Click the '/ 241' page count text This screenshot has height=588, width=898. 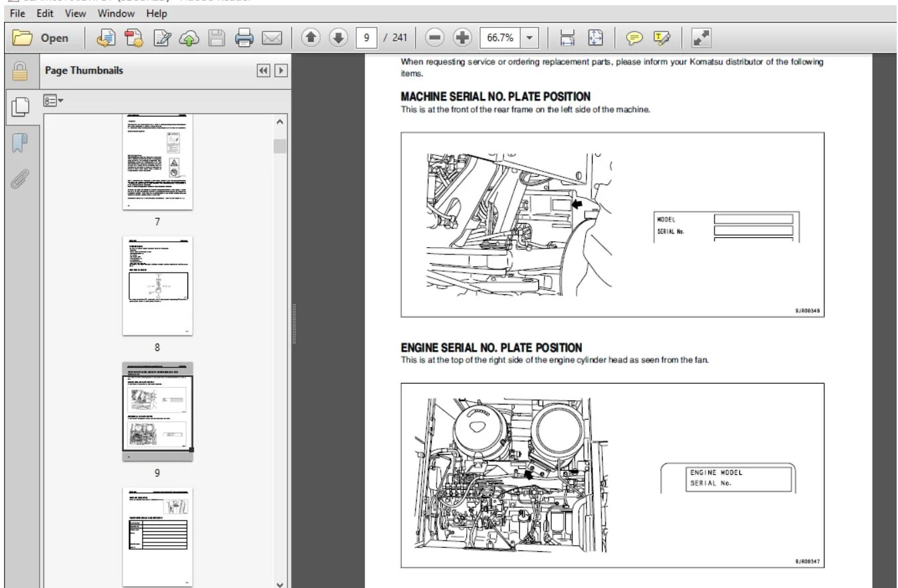(x=395, y=38)
